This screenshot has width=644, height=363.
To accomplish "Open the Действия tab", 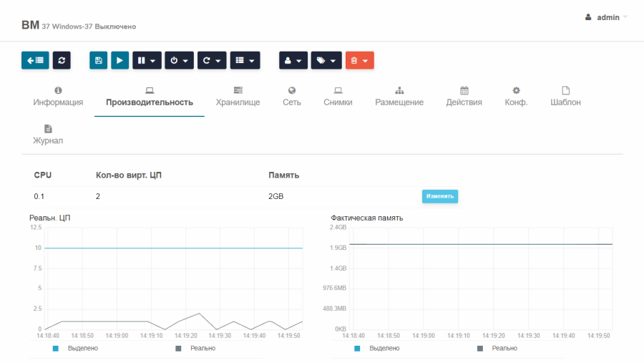I will [x=464, y=97].
